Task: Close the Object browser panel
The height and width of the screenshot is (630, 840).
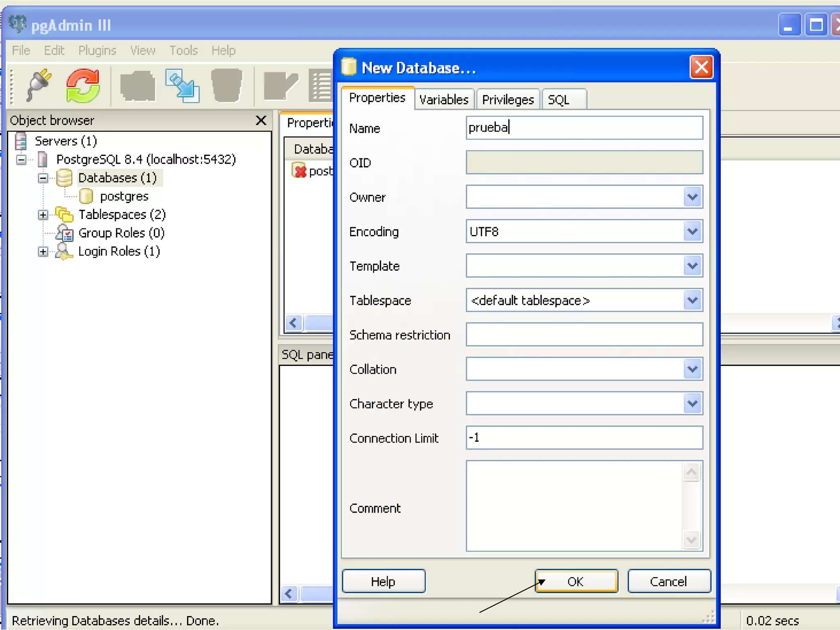Action: [261, 121]
